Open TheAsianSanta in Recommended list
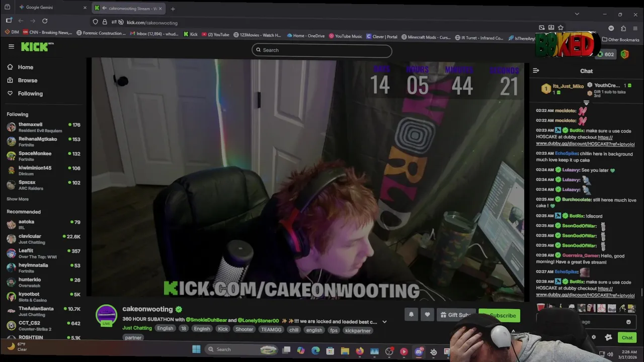Image resolution: width=644 pixels, height=362 pixels. click(43, 311)
